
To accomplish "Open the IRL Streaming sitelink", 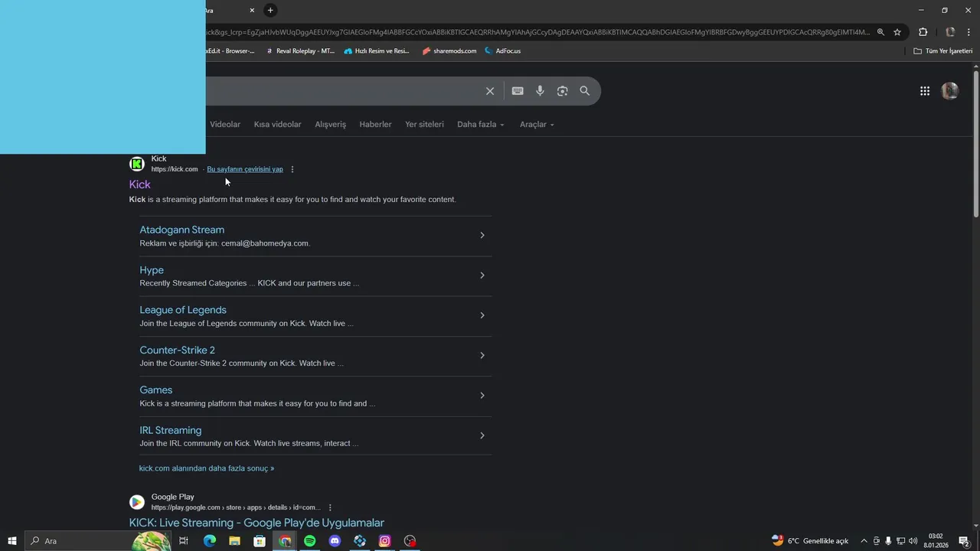I will coord(170,430).
